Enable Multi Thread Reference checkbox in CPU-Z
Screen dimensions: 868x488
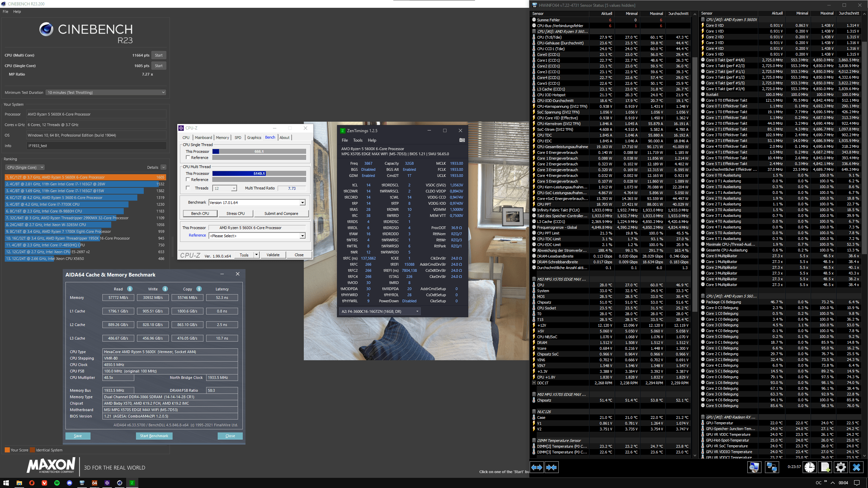188,180
